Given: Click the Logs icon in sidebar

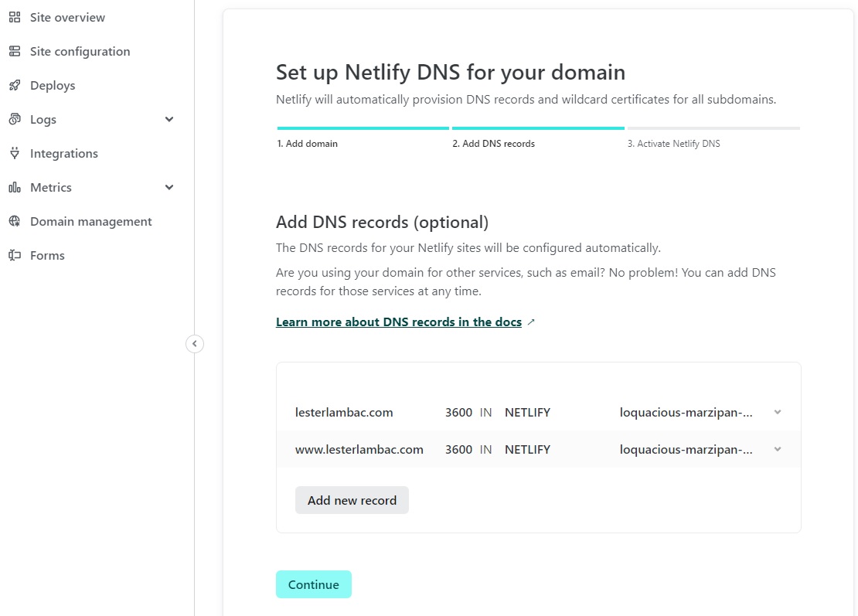Looking at the screenshot, I should (15, 119).
